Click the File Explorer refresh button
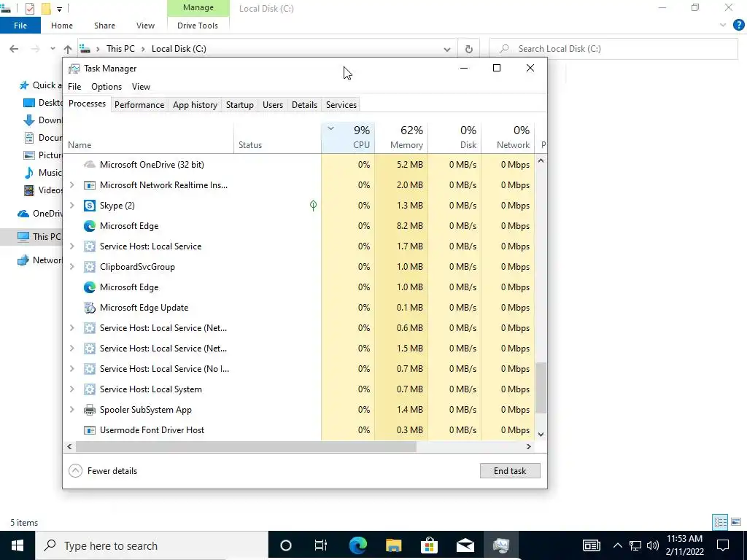Image resolution: width=747 pixels, height=560 pixels. (469, 49)
